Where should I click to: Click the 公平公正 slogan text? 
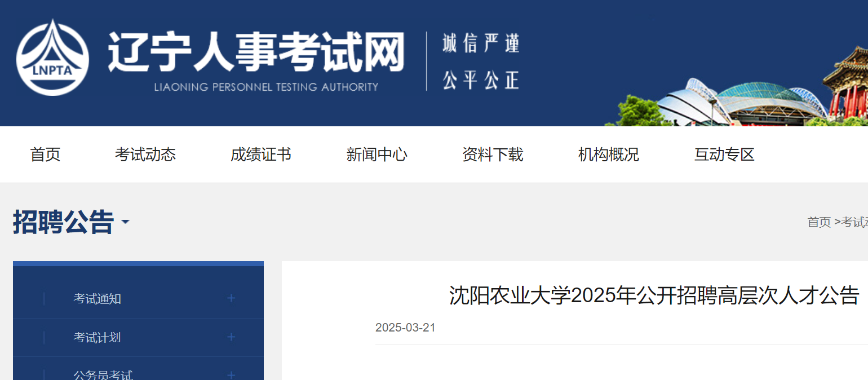coord(480,79)
